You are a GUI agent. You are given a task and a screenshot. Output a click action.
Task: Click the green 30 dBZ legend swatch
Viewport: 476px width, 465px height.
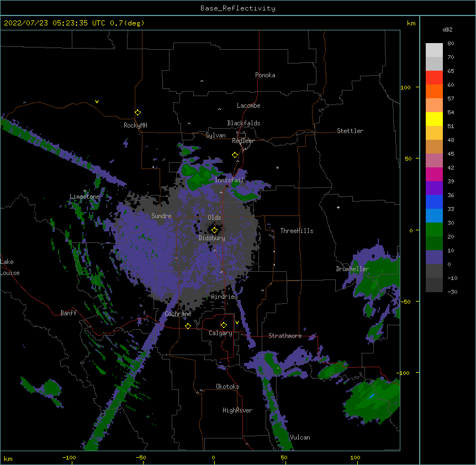point(434,230)
